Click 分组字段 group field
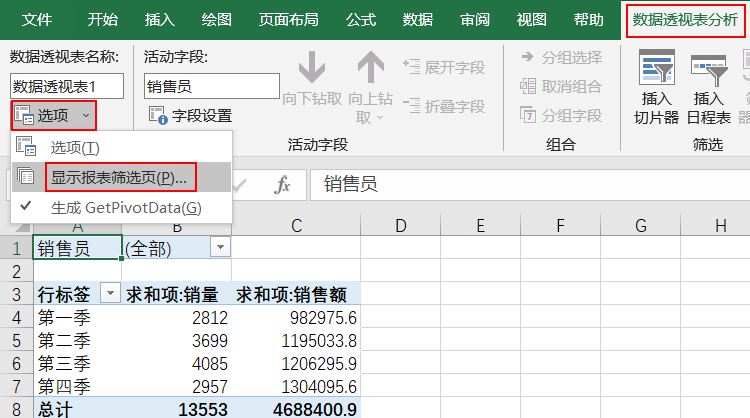750x418 pixels. [561, 115]
